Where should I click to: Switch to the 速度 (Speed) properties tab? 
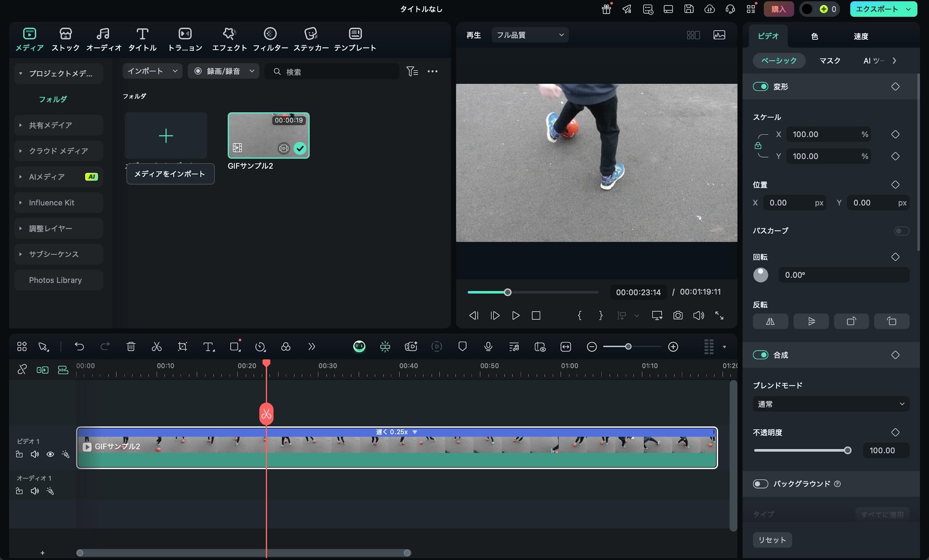[x=861, y=36]
